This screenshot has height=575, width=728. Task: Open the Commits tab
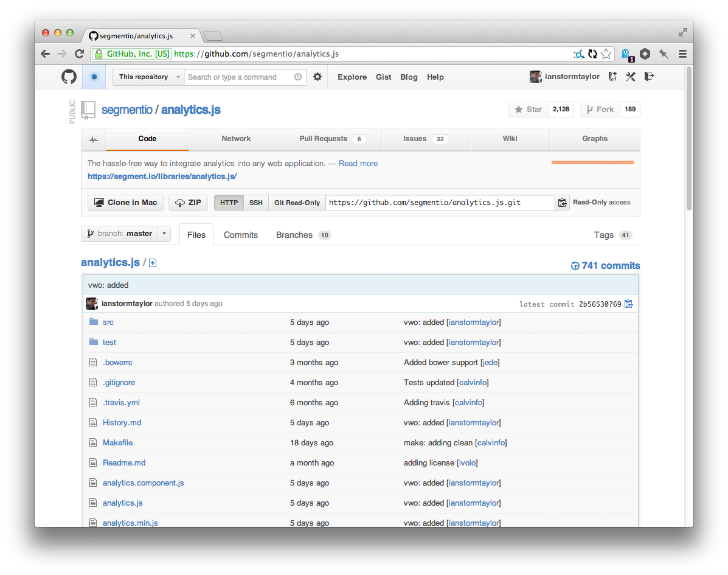(x=240, y=235)
